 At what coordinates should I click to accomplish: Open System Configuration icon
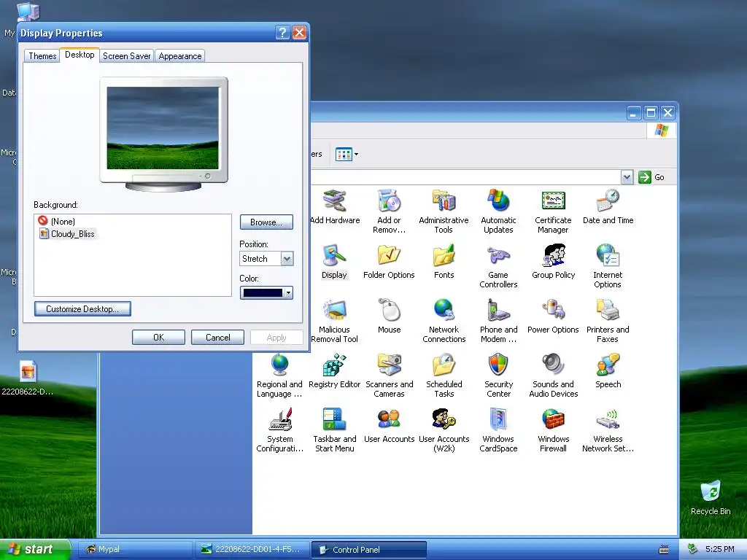(279, 421)
